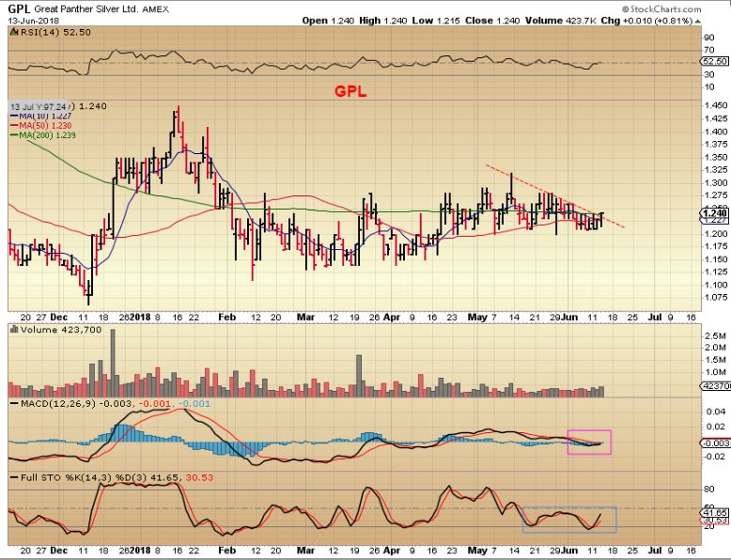The height and width of the screenshot is (560, 731).
Task: Click the Volume 423,700 panel label
Action: [61, 330]
